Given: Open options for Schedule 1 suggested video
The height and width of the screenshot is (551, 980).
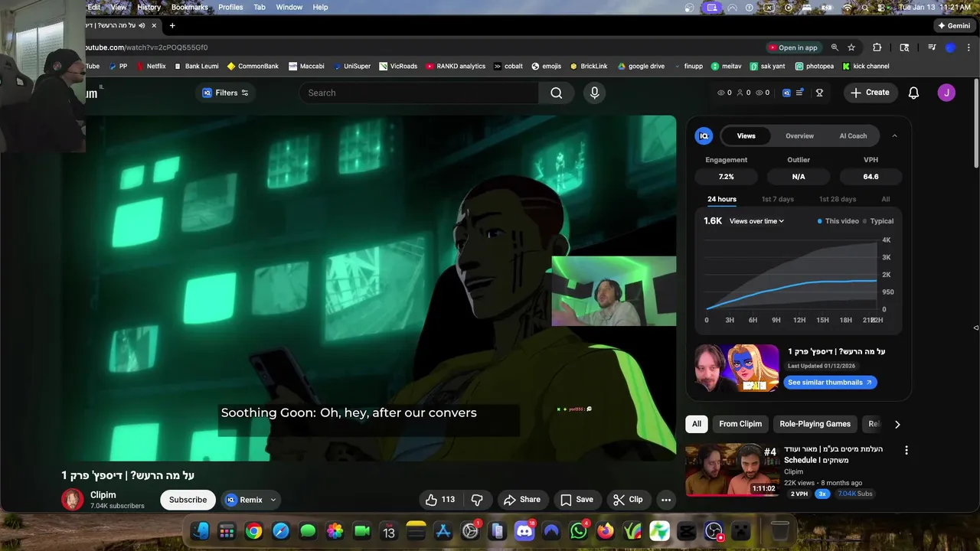Looking at the screenshot, I should click(x=906, y=450).
